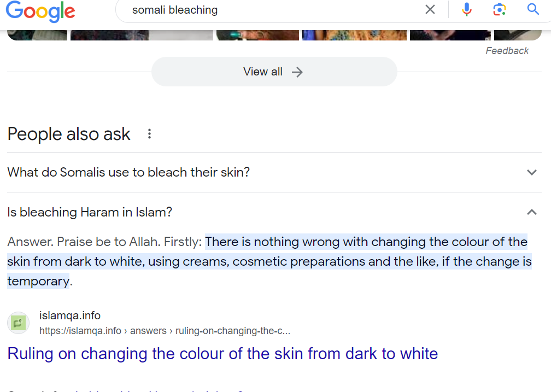Click the Google logo
This screenshot has width=551, height=392.
coord(40,11)
